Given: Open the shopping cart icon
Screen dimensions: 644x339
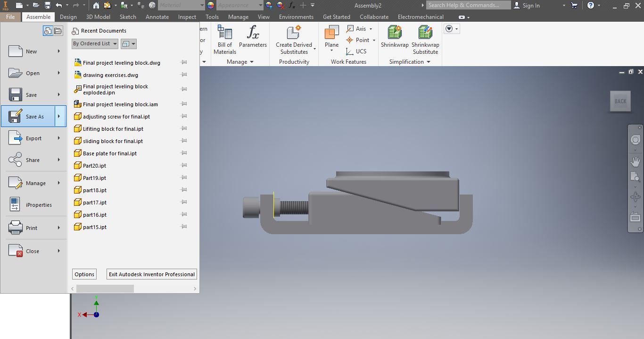Looking at the screenshot, I should (x=574, y=5).
